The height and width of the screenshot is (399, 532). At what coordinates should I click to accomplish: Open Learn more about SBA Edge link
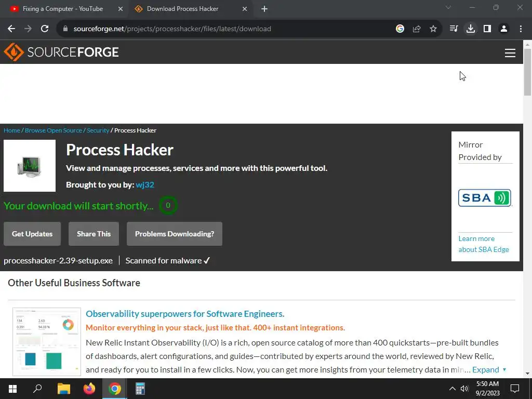pos(484,244)
